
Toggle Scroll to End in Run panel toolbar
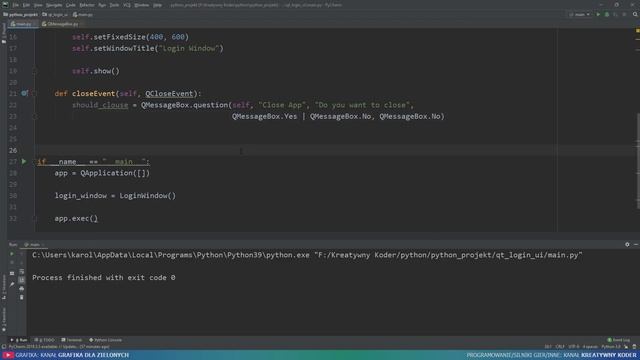(x=22, y=280)
